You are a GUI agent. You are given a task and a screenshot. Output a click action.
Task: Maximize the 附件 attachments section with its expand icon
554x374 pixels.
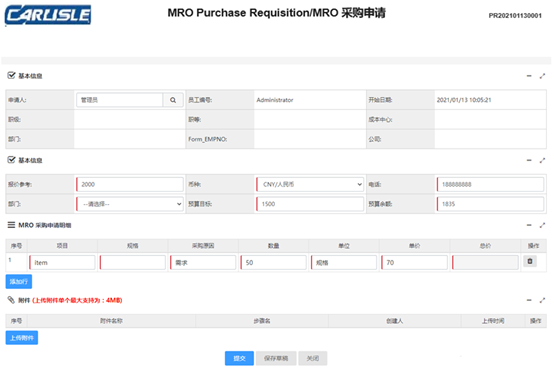coord(542,300)
